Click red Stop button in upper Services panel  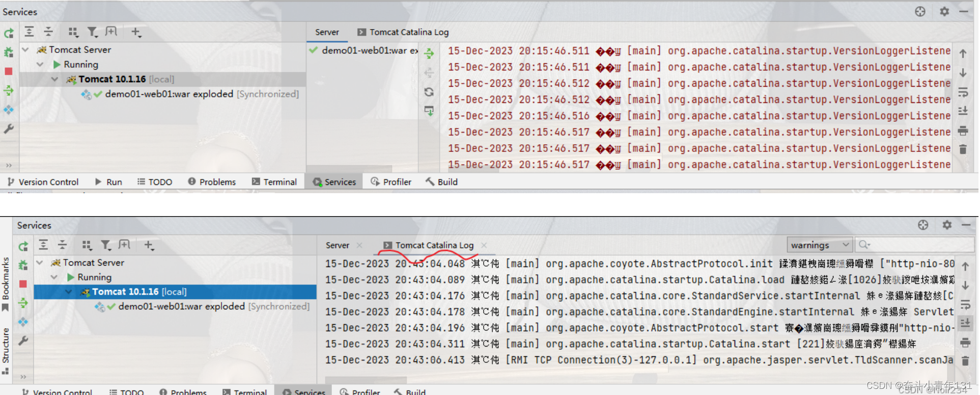(9, 71)
